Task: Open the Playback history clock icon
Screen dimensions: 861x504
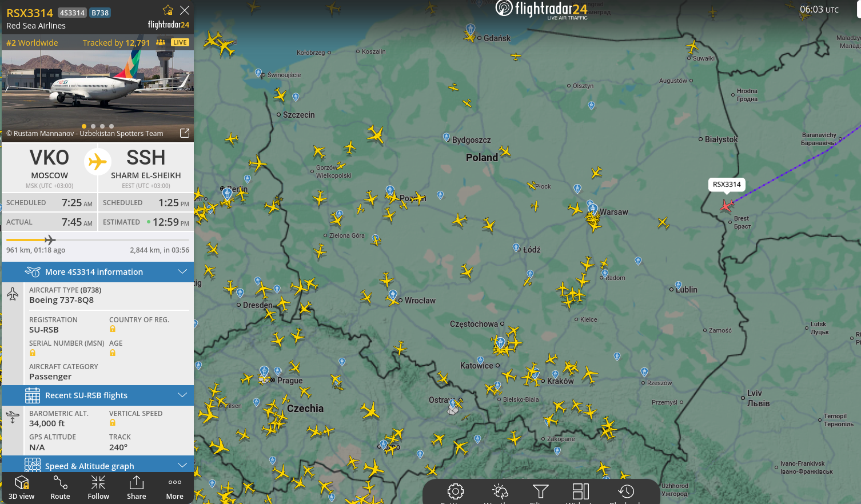Action: pyautogui.click(x=626, y=491)
